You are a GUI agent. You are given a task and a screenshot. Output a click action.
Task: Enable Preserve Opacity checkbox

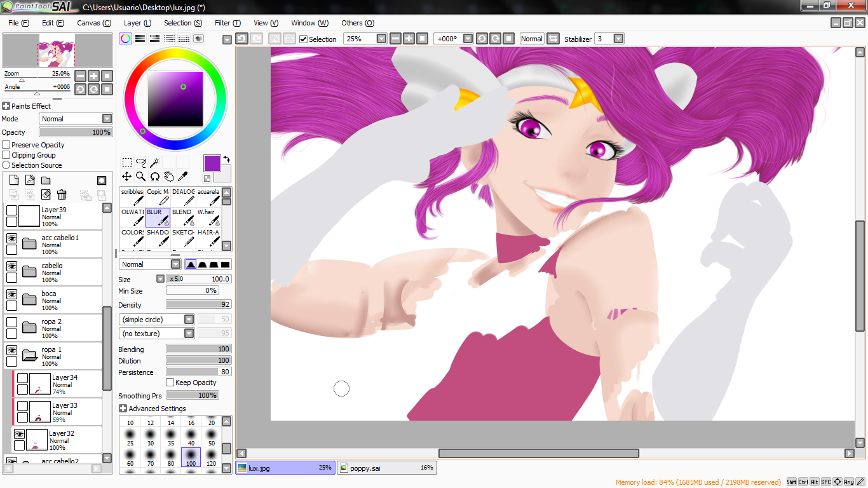[6, 145]
